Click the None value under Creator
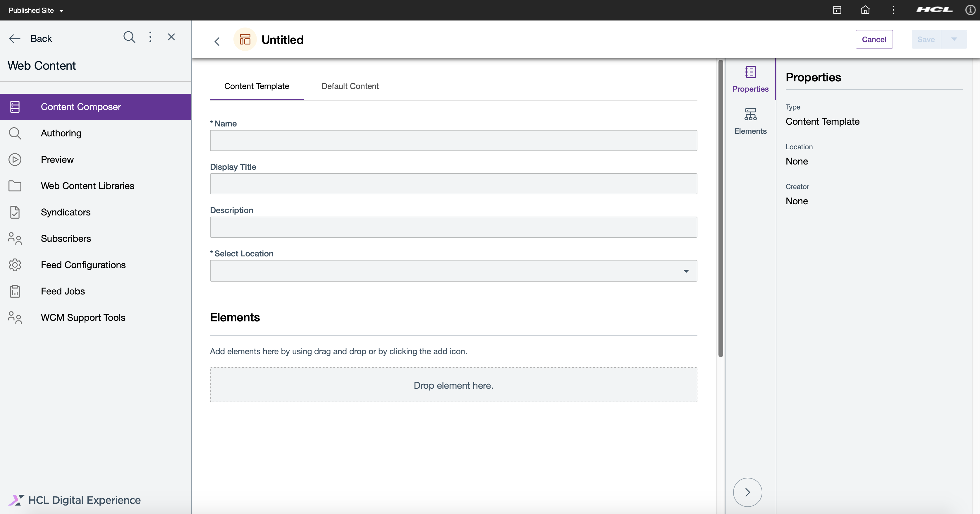Image resolution: width=980 pixels, height=514 pixels. [x=797, y=201]
